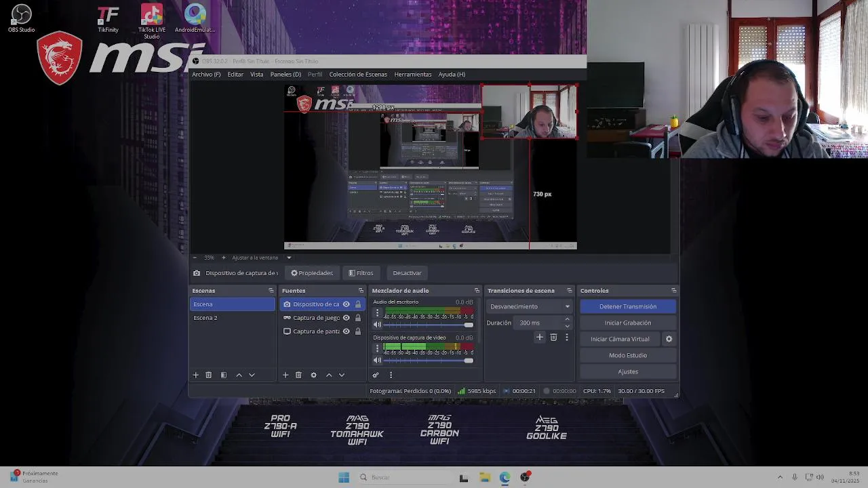Viewport: 868px width, 488px height.
Task: Lock the Captura de pantalla source
Action: [x=358, y=331]
